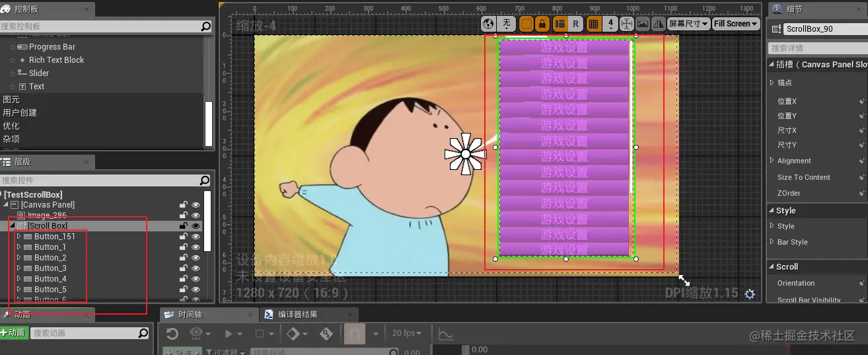Toggle lock icon for Scroll Box row
The image size is (868, 355).
(x=184, y=226)
